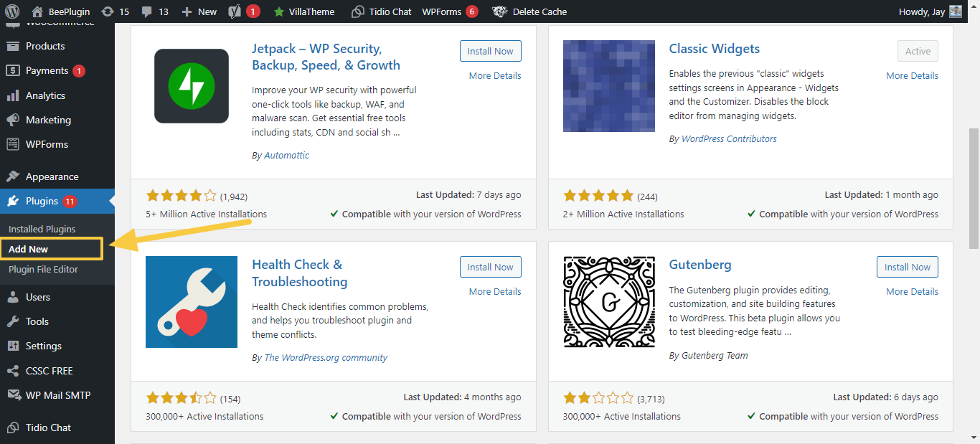The width and height of the screenshot is (980, 444).
Task: Open Tidio Chat in the admin bar
Action: pyautogui.click(x=382, y=11)
